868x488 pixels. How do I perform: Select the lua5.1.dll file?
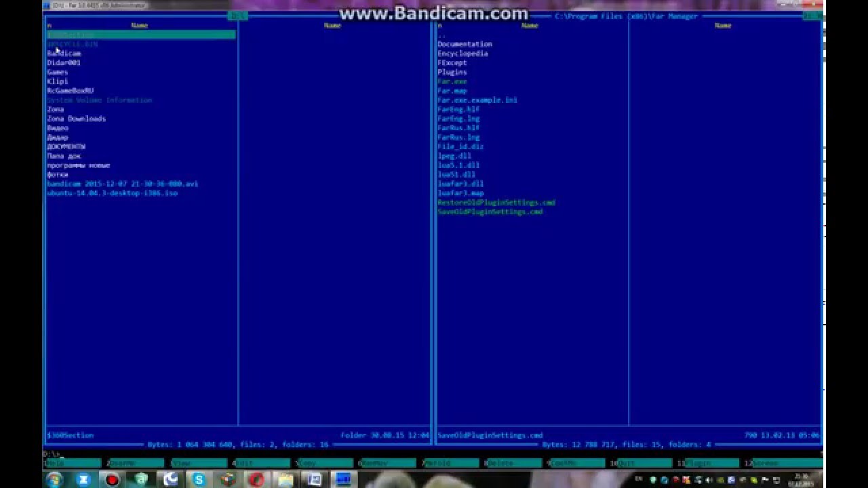[x=458, y=165]
